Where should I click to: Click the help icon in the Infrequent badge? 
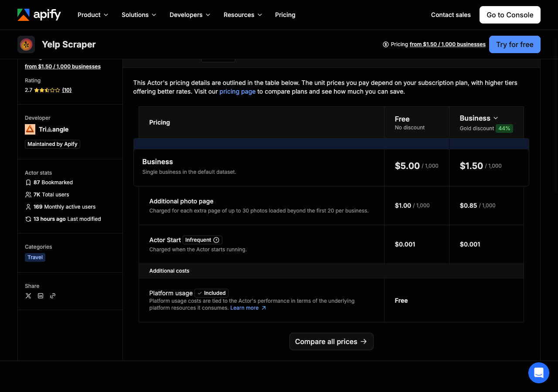point(216,240)
